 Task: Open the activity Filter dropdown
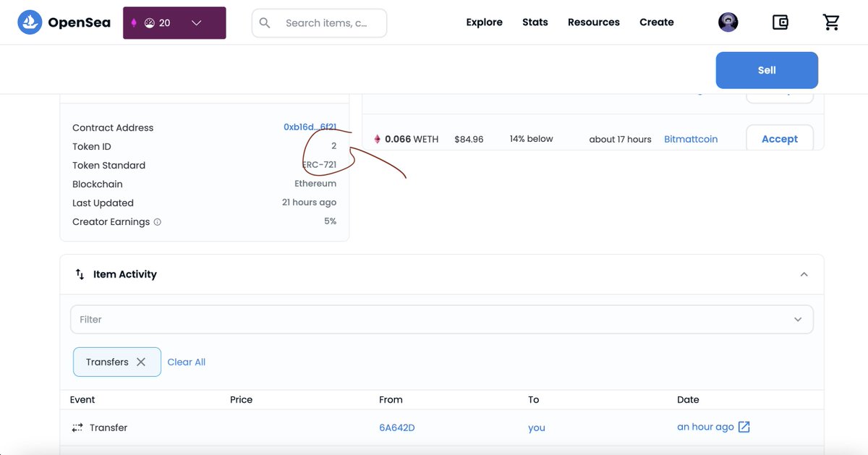441,319
